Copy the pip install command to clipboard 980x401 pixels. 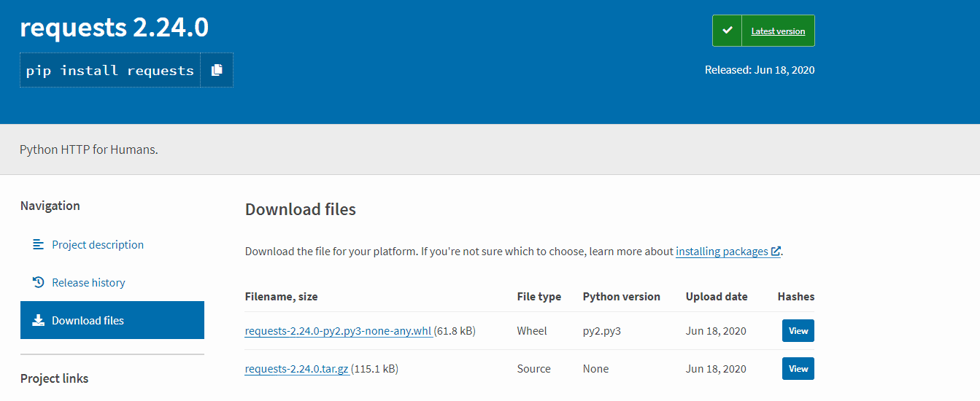point(217,70)
